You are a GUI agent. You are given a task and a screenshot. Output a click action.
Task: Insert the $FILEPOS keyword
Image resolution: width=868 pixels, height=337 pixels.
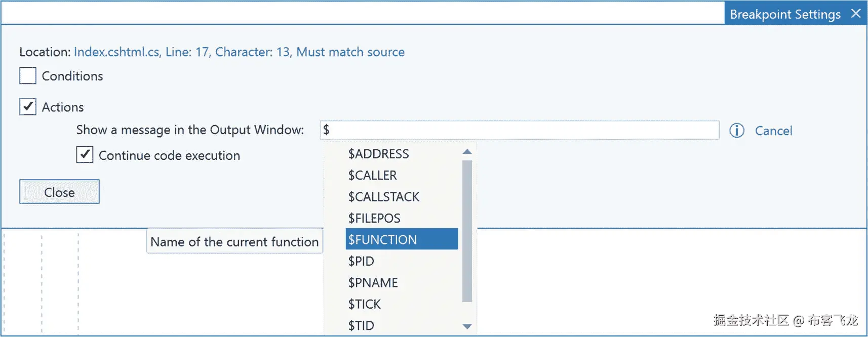click(374, 218)
